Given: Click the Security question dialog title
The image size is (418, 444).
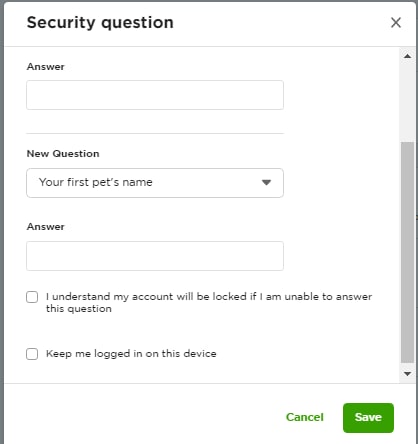Looking at the screenshot, I should point(100,23).
